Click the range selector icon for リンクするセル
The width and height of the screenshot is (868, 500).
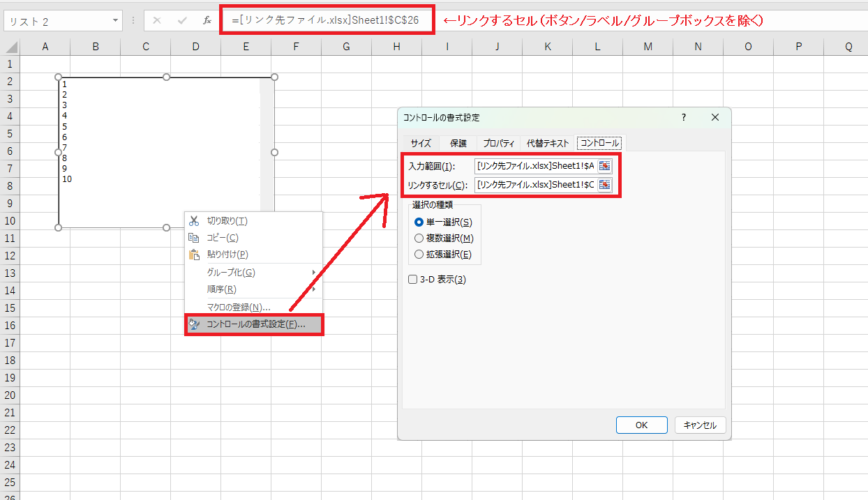pos(606,185)
